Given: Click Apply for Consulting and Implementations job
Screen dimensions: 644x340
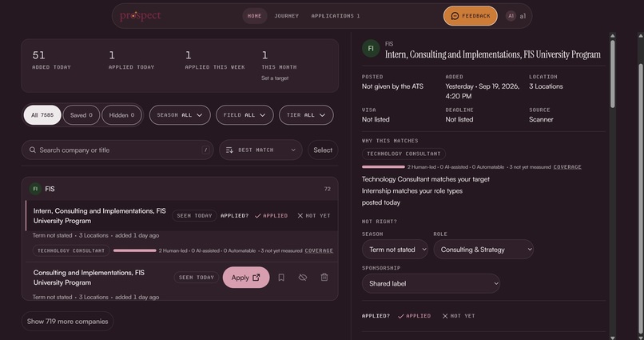Looking at the screenshot, I should (246, 278).
